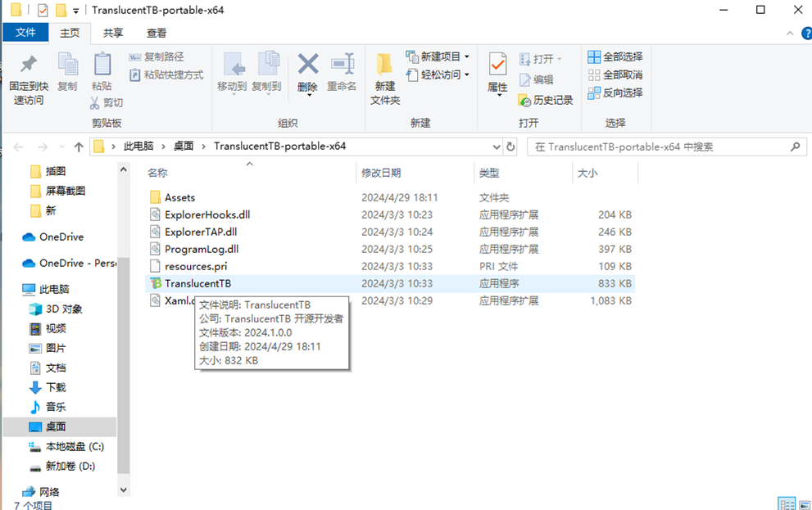Select the Assets folder
This screenshot has height=510, width=812.
(179, 197)
